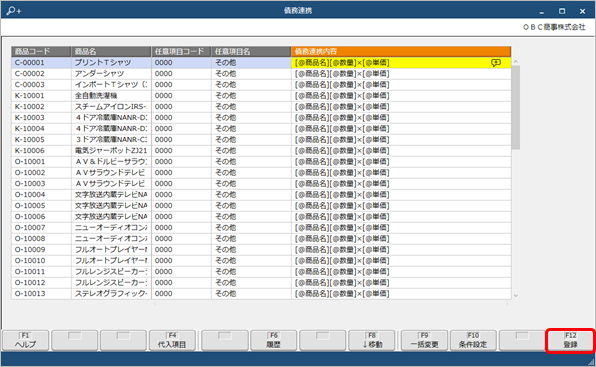Select cell K-10002
Viewport: 596px width, 367px height.
[41, 107]
